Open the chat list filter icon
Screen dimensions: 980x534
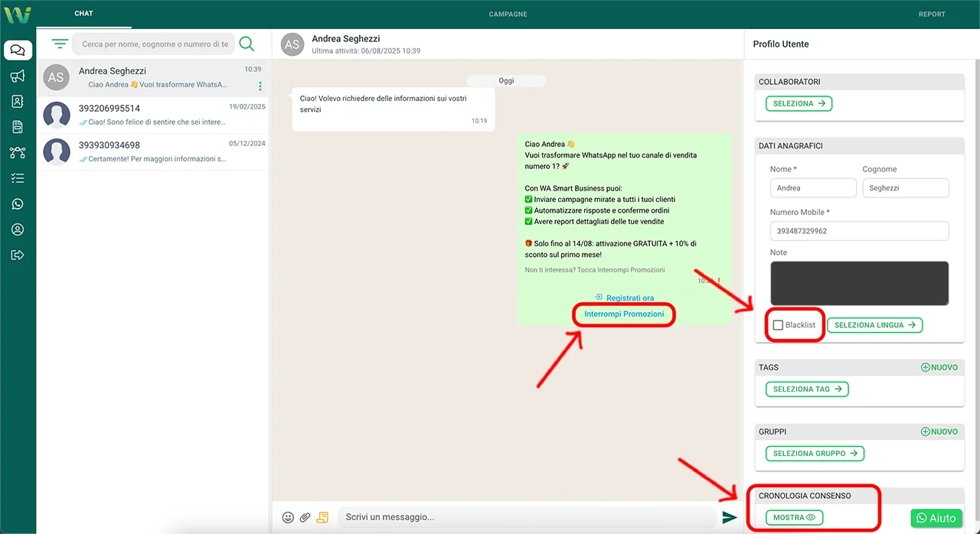click(60, 44)
